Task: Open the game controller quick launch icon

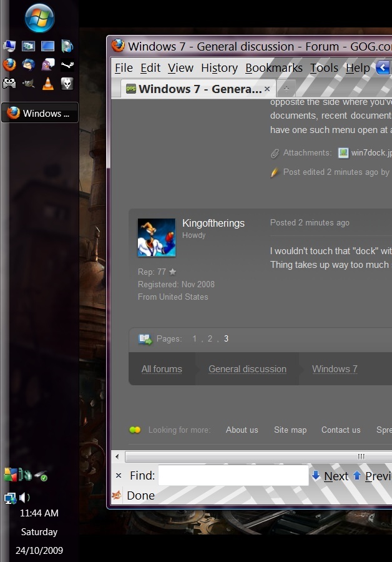Action: tap(9, 84)
